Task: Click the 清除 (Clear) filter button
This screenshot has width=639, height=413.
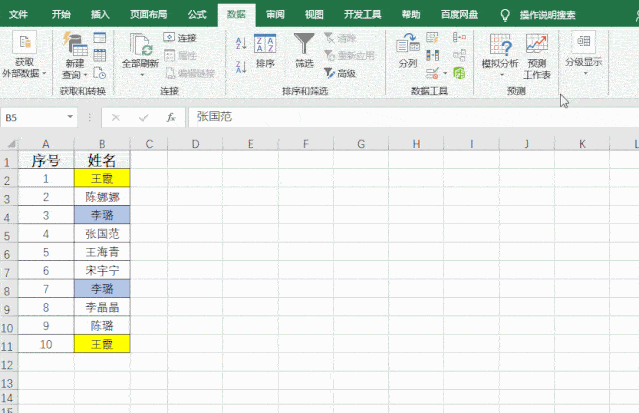Action: pyautogui.click(x=340, y=38)
